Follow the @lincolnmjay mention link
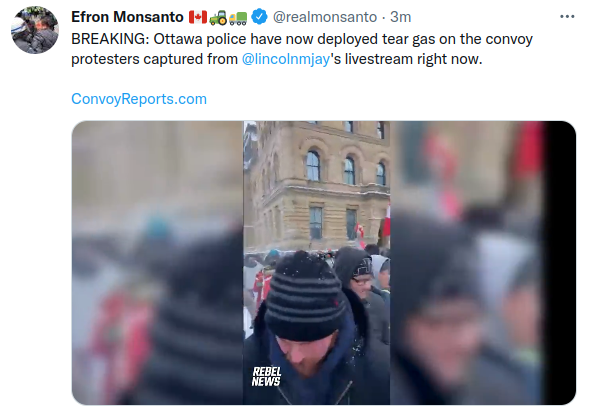The height and width of the screenshot is (418, 592). tap(286, 59)
